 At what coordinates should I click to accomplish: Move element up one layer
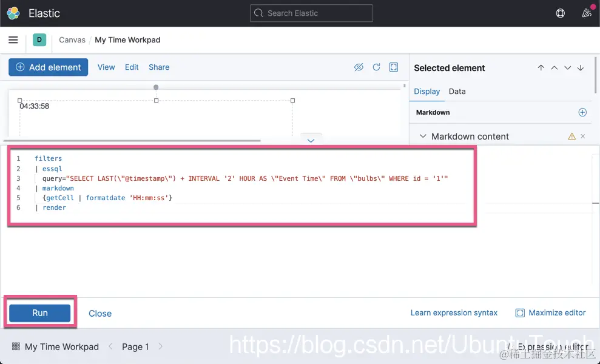[x=554, y=68]
